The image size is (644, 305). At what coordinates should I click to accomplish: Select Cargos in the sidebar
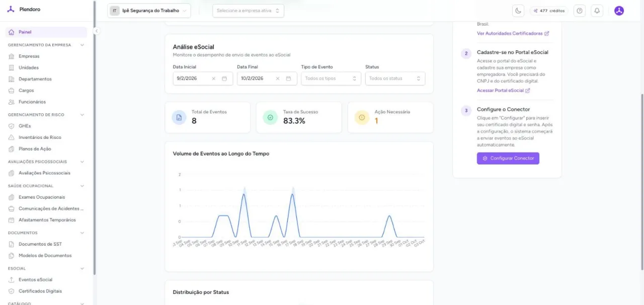26,91
